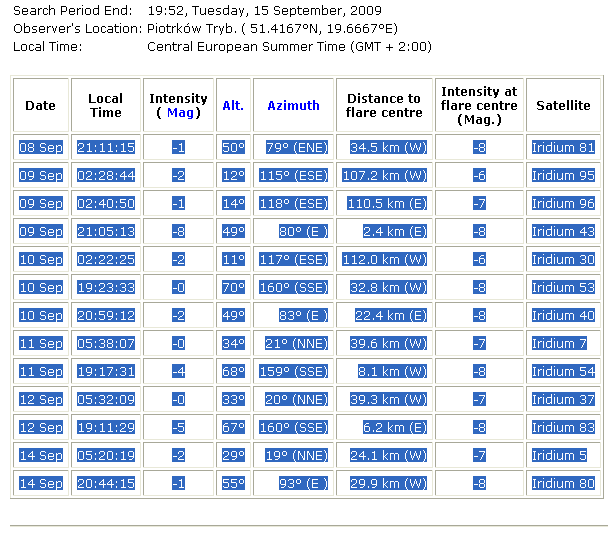613x533 pixels.
Task: Click distance 107.2 km (W)
Action: (384, 175)
